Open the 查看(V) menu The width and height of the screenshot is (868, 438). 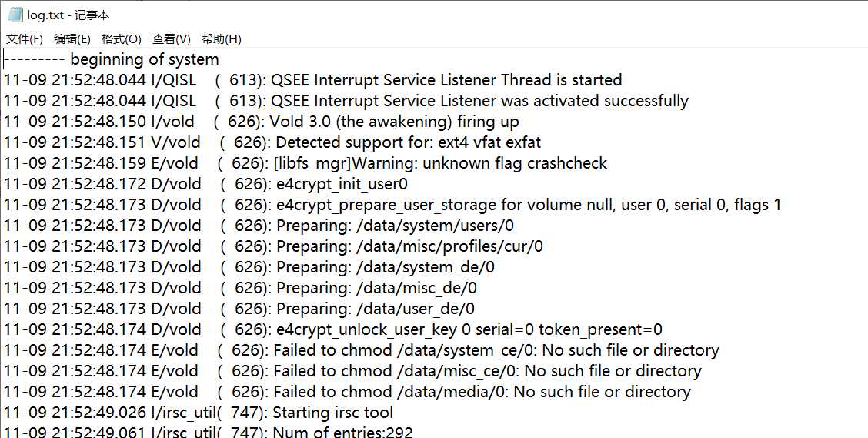pos(171,39)
